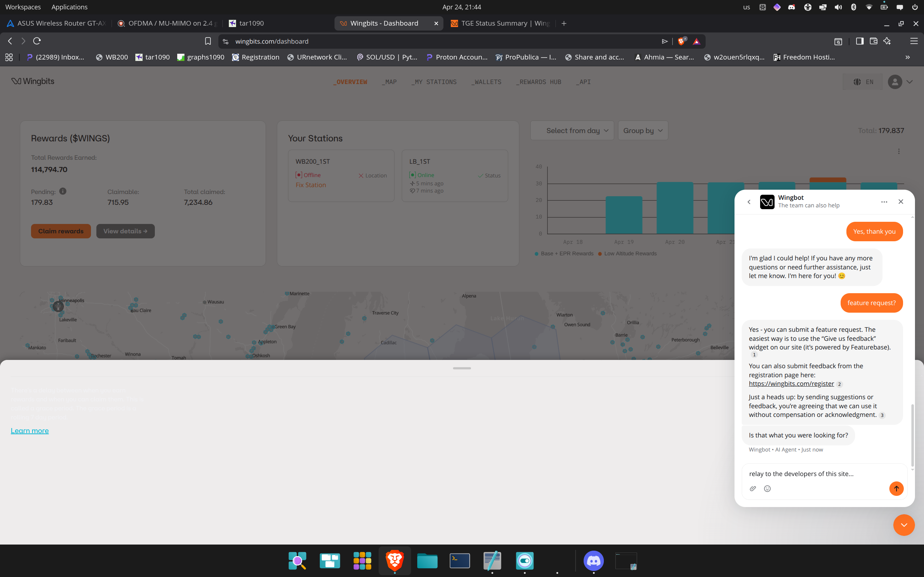Toggle the browser sidebar panel

[x=859, y=41]
